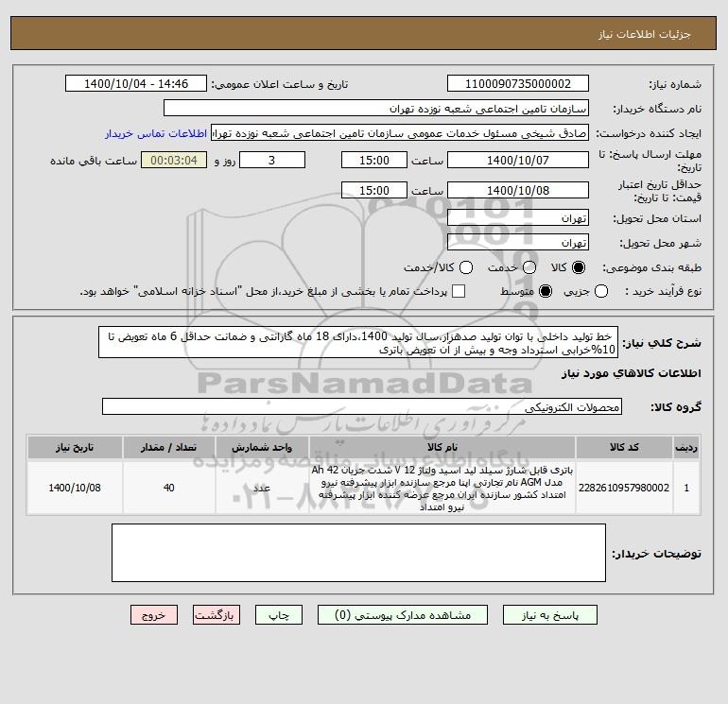Click the کد کالا column header

(624, 447)
